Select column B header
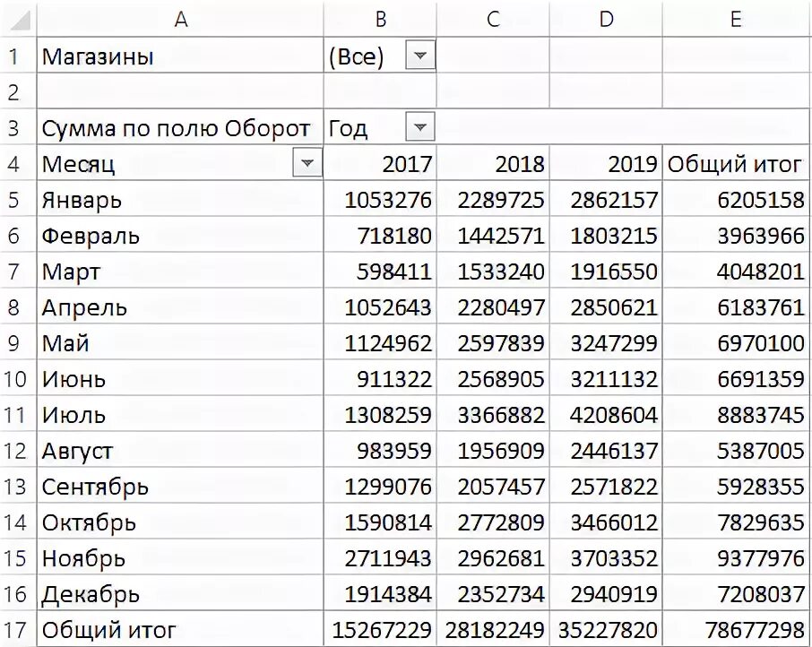Screen dimensions: 812x647 (x=380, y=19)
